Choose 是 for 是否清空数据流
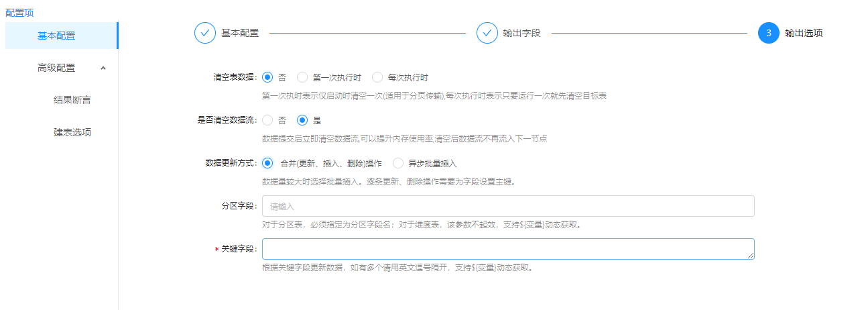The width and height of the screenshot is (868, 310). 302,120
